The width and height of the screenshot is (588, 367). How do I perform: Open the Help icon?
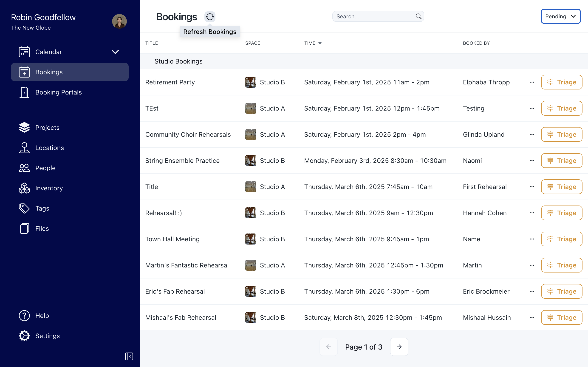coord(24,316)
